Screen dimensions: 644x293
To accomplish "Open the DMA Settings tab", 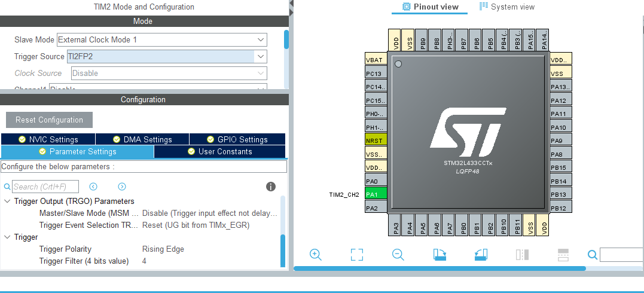I will tap(142, 139).
